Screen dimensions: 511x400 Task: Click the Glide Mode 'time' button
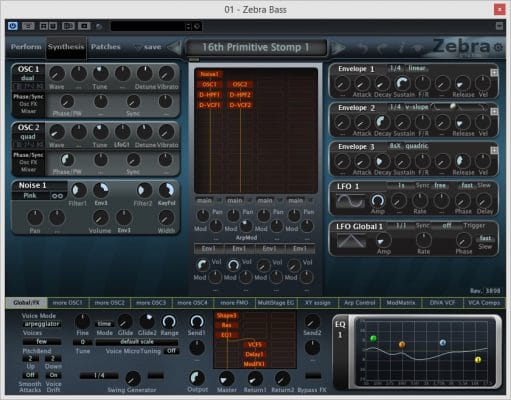click(104, 324)
